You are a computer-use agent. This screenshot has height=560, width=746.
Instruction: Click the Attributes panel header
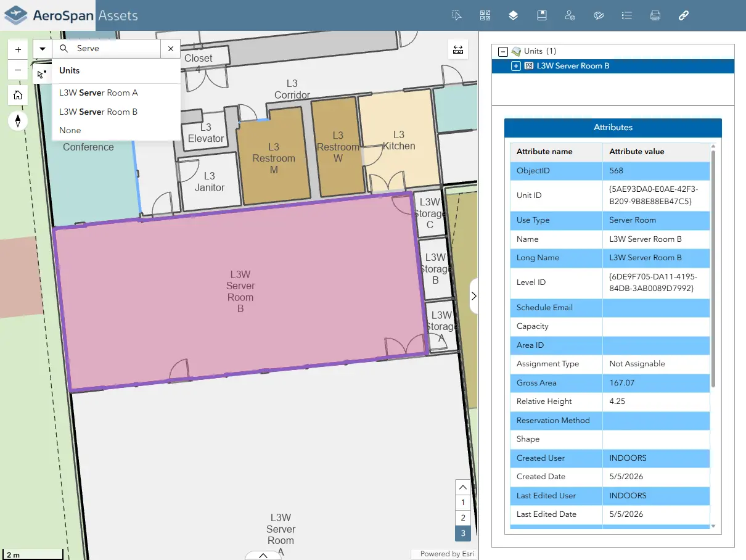613,128
